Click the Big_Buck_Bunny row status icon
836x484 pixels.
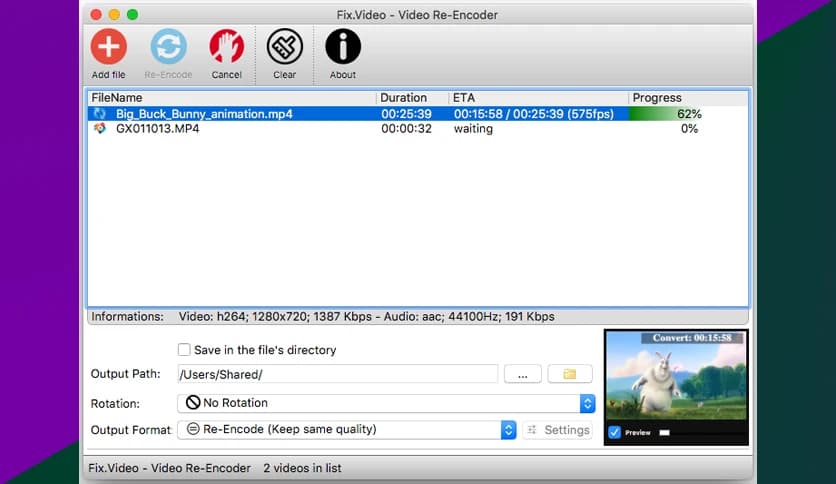pos(100,114)
